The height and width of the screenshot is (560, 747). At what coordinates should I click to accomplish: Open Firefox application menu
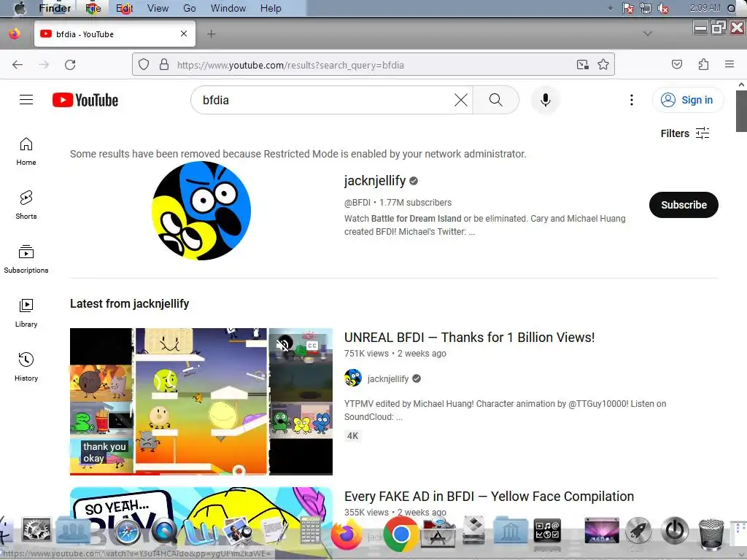coord(729,64)
